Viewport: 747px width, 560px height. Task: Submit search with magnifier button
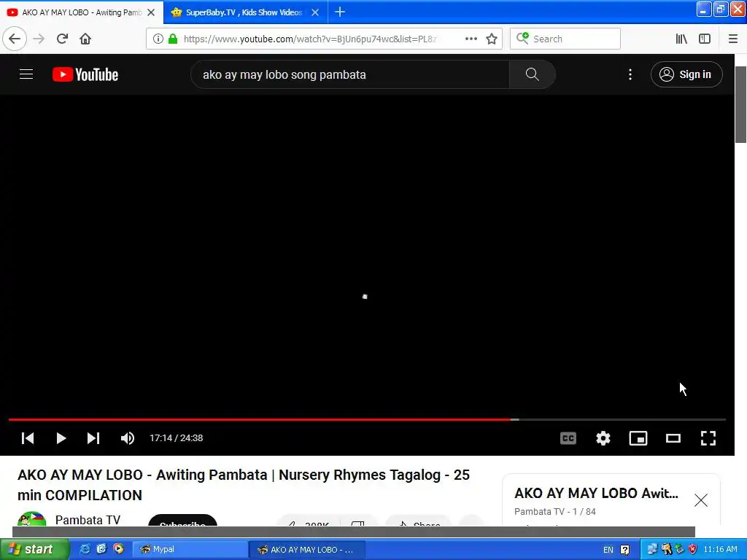[x=532, y=74]
